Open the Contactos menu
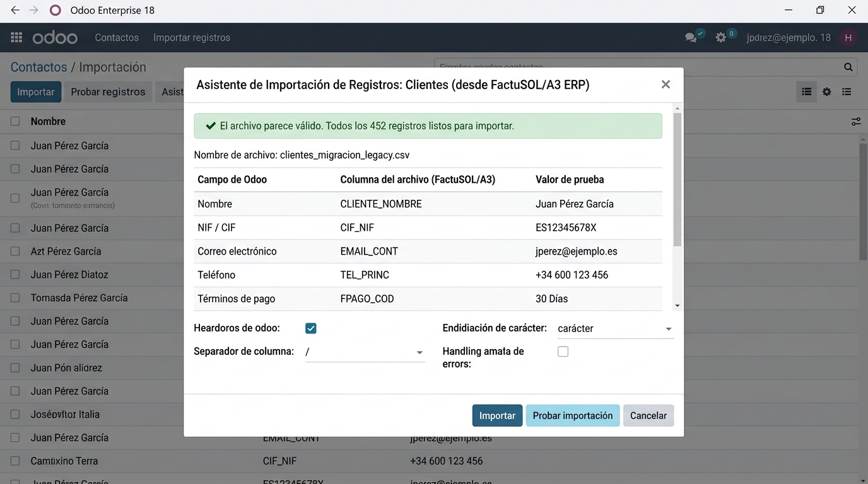 (x=117, y=38)
